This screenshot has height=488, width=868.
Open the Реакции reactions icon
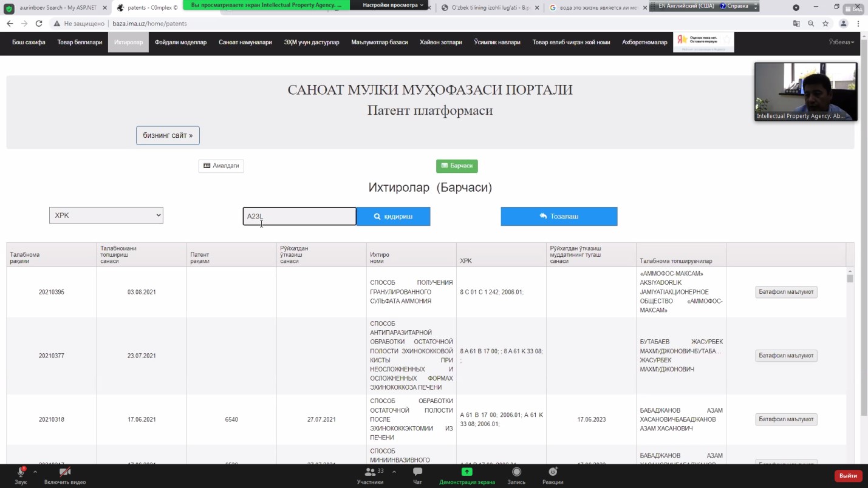click(553, 472)
